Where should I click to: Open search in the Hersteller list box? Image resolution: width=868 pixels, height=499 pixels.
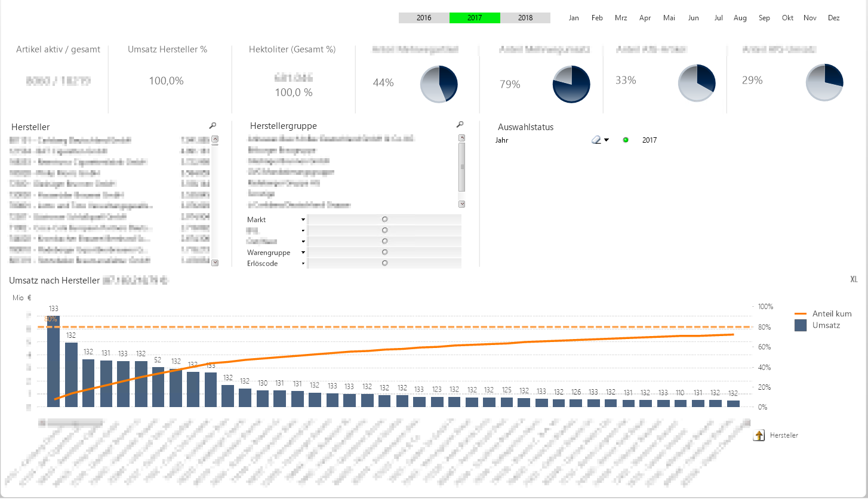(x=213, y=125)
